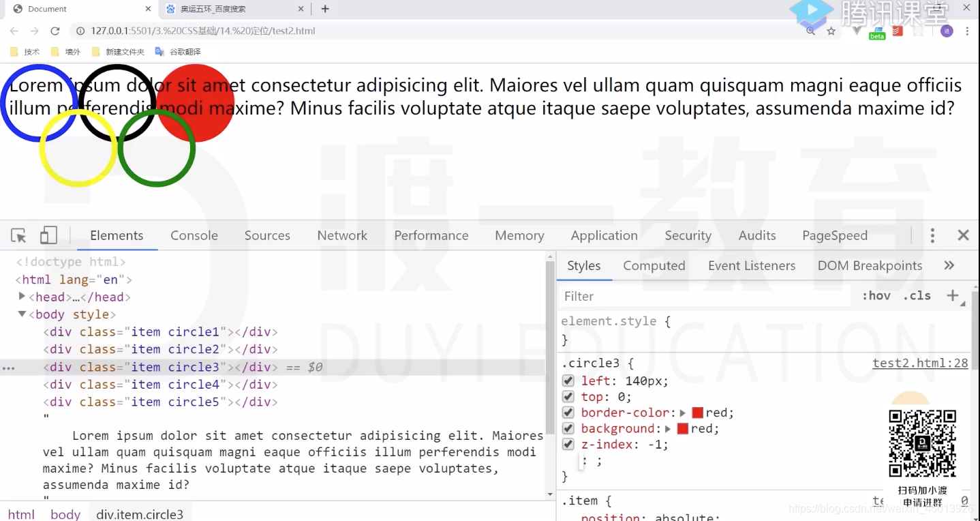Open the Performance tab

[x=431, y=236]
